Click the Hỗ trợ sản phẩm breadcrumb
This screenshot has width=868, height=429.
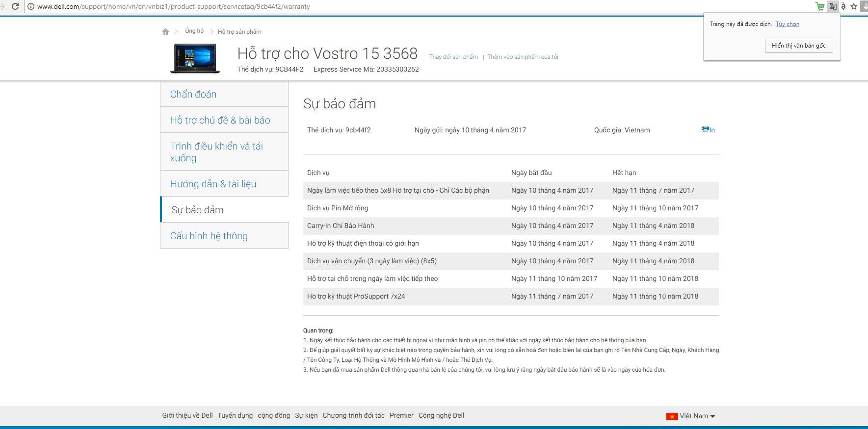[239, 32]
